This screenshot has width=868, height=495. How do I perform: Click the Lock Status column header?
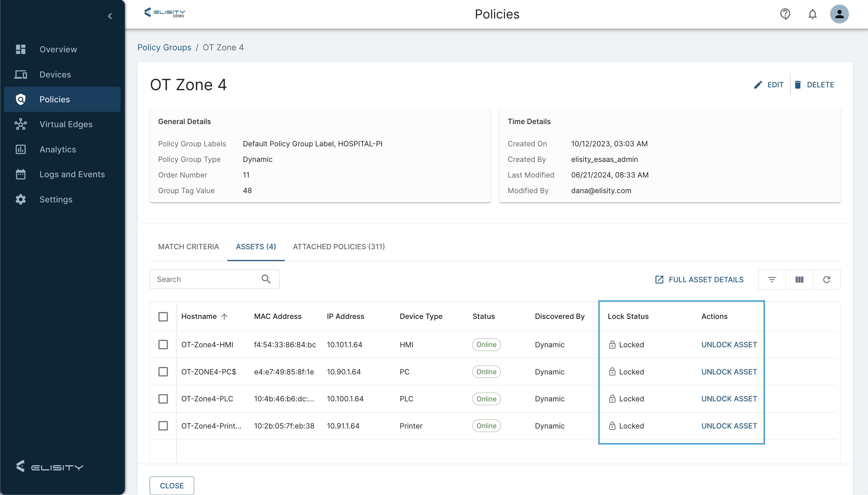[x=628, y=316]
